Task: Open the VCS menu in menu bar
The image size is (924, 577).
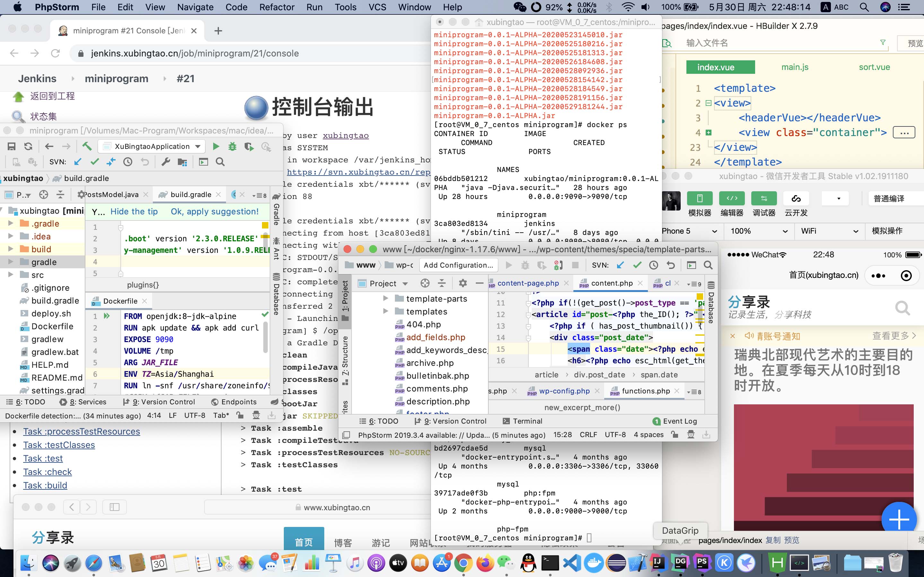Action: tap(377, 7)
